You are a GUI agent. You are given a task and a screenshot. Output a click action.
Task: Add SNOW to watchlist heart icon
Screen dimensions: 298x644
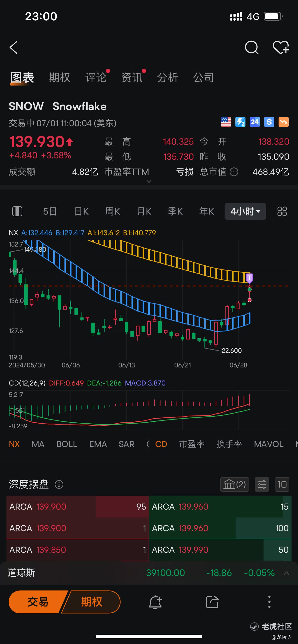coord(281,47)
